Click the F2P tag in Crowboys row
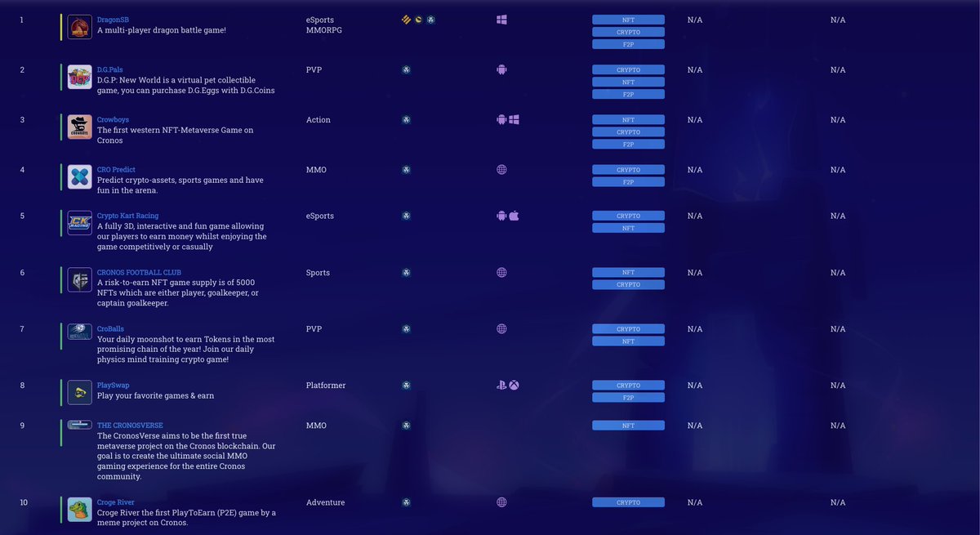The height and width of the screenshot is (535, 980). pyautogui.click(x=628, y=145)
